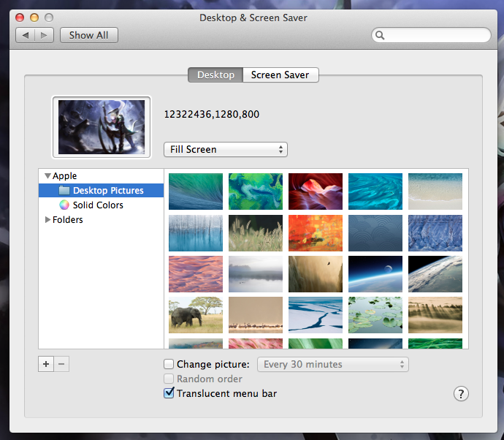Uncheck Translucent menu bar
Viewport: 504px width, 440px height.
point(169,393)
